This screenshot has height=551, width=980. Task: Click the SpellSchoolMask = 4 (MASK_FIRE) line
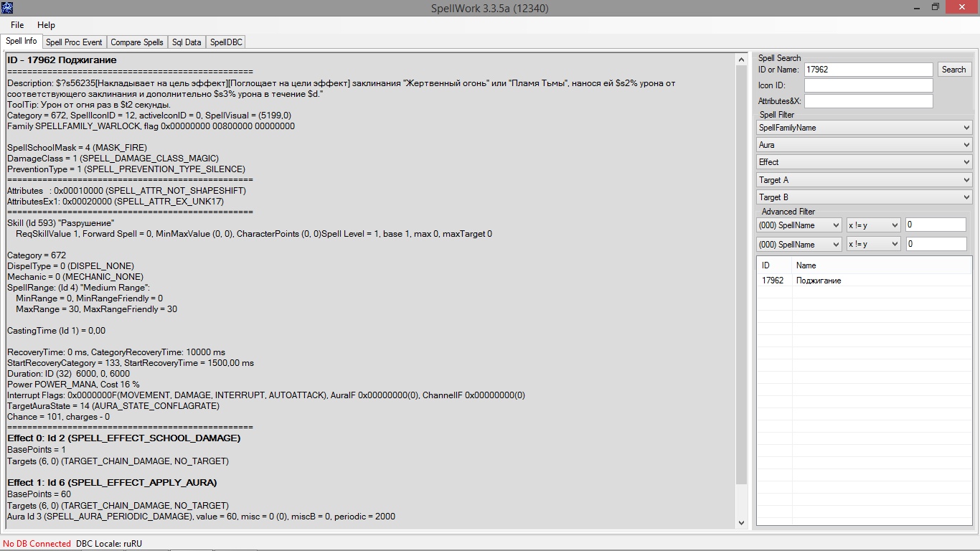[77, 148]
